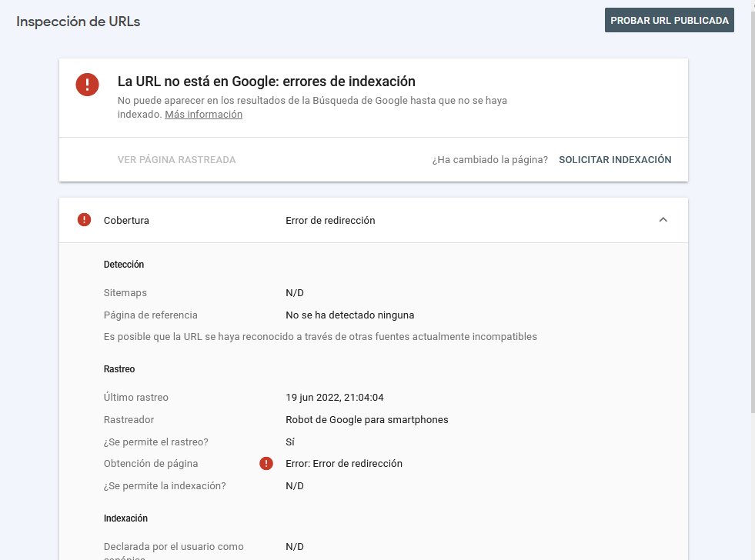This screenshot has width=755, height=560.
Task: Click the ¿Se permite el rastreo? label
Action: click(156, 442)
